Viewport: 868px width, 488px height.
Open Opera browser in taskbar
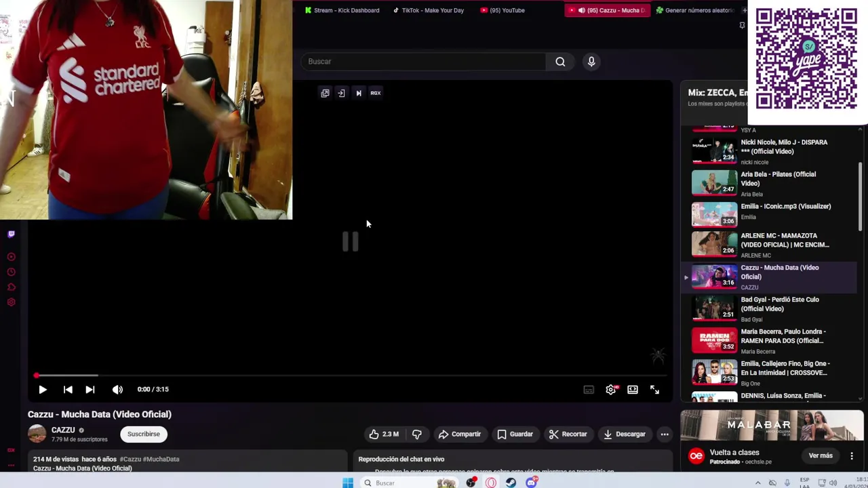(x=491, y=483)
